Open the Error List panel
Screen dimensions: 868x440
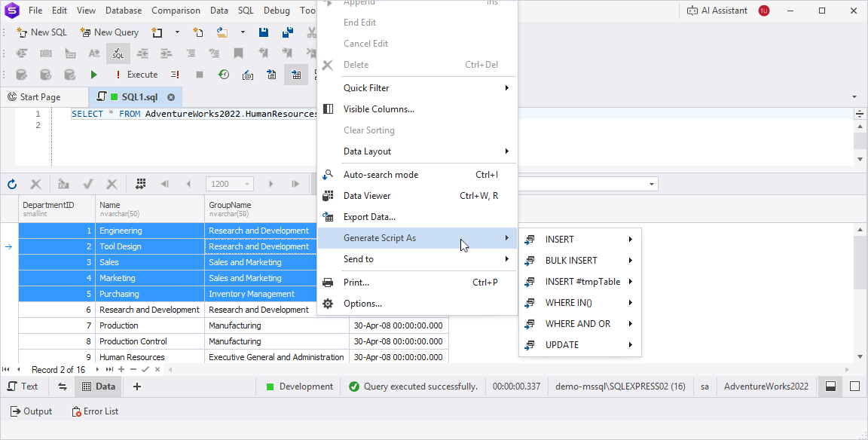[95, 411]
